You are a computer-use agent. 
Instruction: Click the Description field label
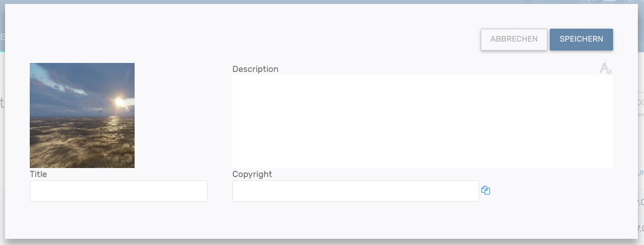pyautogui.click(x=255, y=69)
